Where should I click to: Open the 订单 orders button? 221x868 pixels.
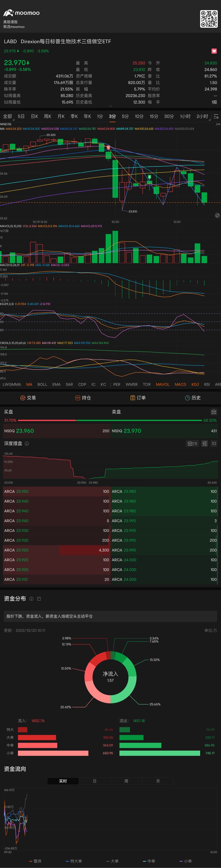coord(138,398)
